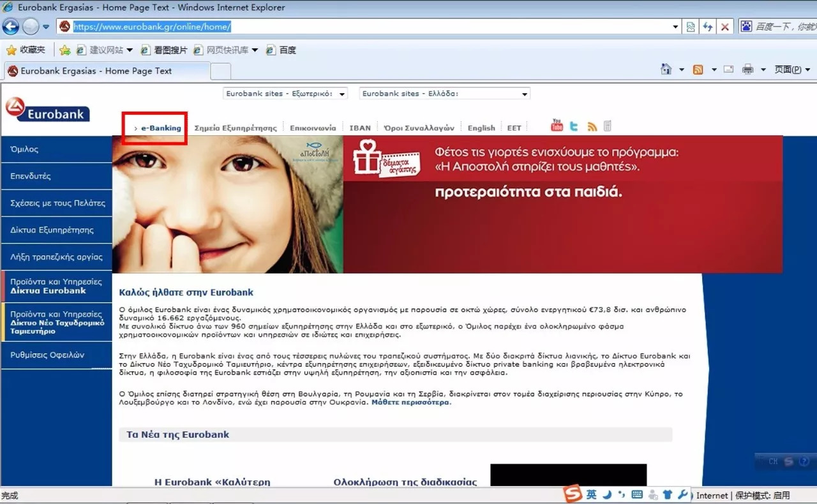Click the Sogou keyboard icon in IME bar

click(x=636, y=494)
